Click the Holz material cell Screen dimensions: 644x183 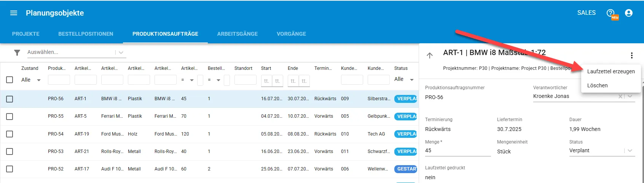[x=132, y=134]
